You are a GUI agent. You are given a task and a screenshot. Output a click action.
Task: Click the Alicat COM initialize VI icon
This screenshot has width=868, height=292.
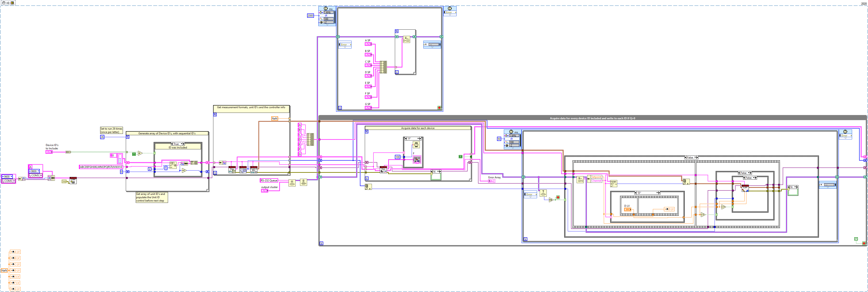click(x=73, y=180)
